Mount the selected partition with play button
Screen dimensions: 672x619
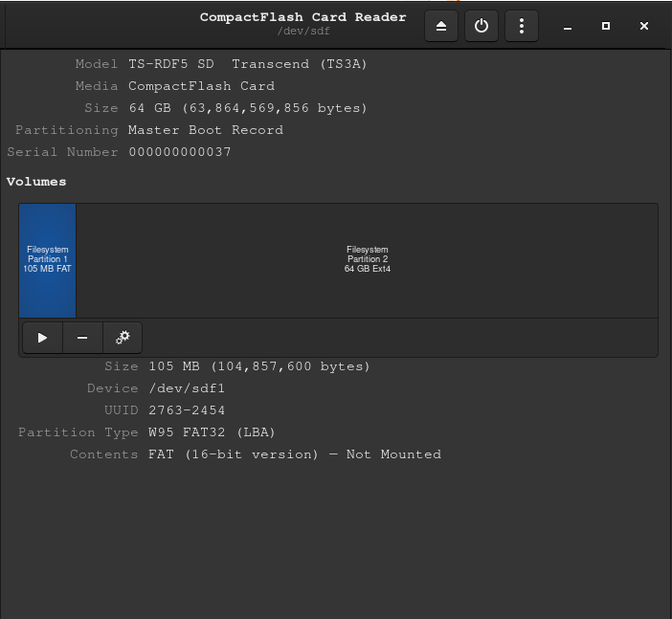pos(42,338)
